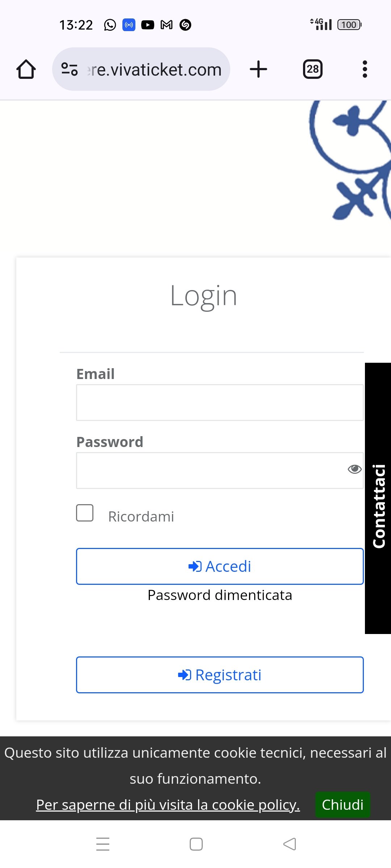Click the Accedi login button

click(x=220, y=566)
